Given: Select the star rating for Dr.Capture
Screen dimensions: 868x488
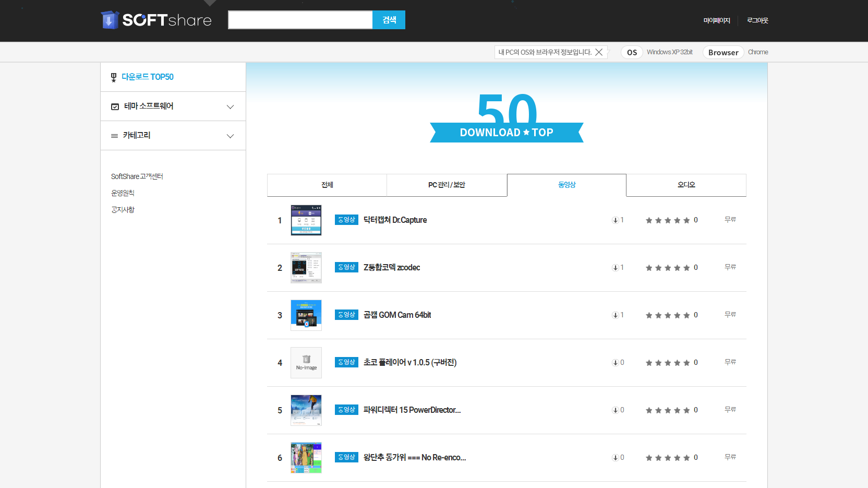Looking at the screenshot, I should [668, 220].
